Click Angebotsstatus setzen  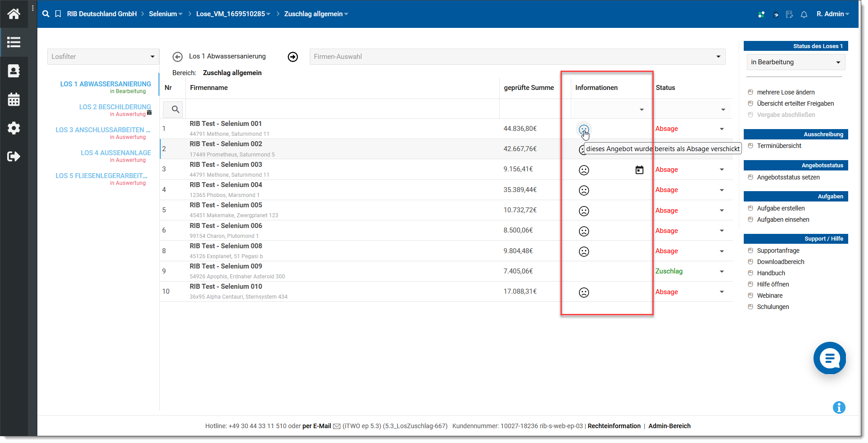(x=788, y=177)
